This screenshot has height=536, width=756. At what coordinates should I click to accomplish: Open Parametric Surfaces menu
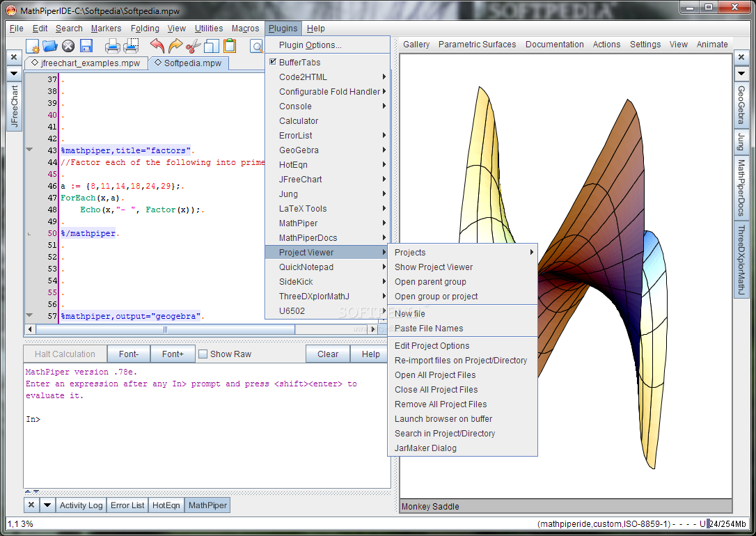pyautogui.click(x=477, y=45)
